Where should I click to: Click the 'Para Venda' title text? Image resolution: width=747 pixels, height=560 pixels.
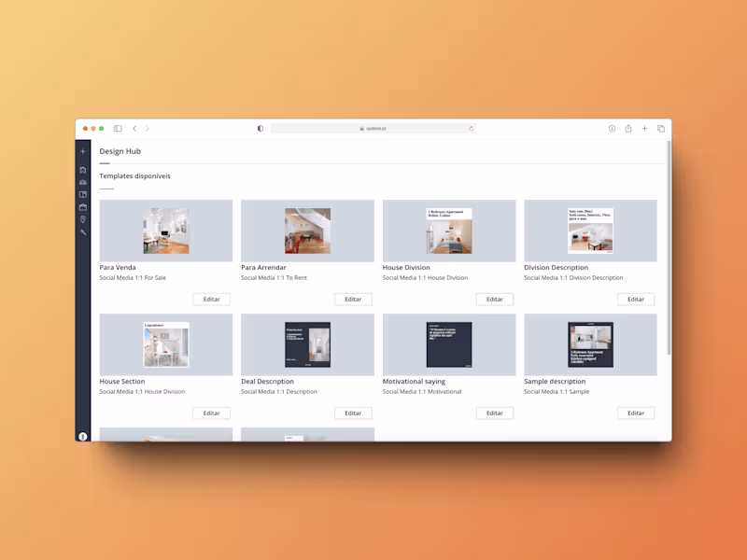click(118, 267)
